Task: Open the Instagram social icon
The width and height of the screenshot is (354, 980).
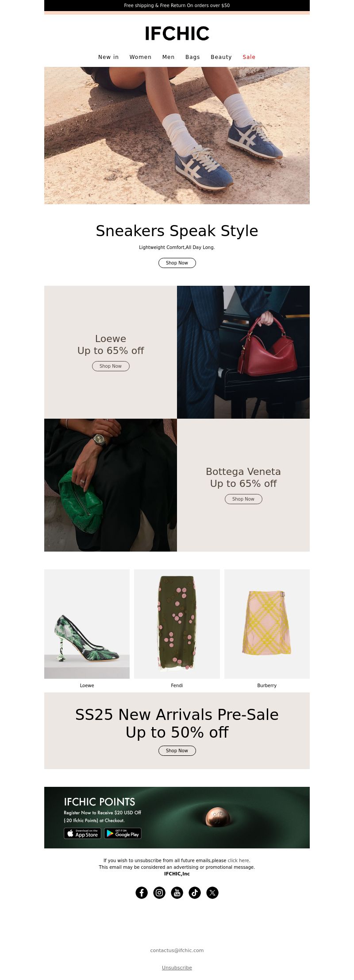Action: (x=159, y=893)
